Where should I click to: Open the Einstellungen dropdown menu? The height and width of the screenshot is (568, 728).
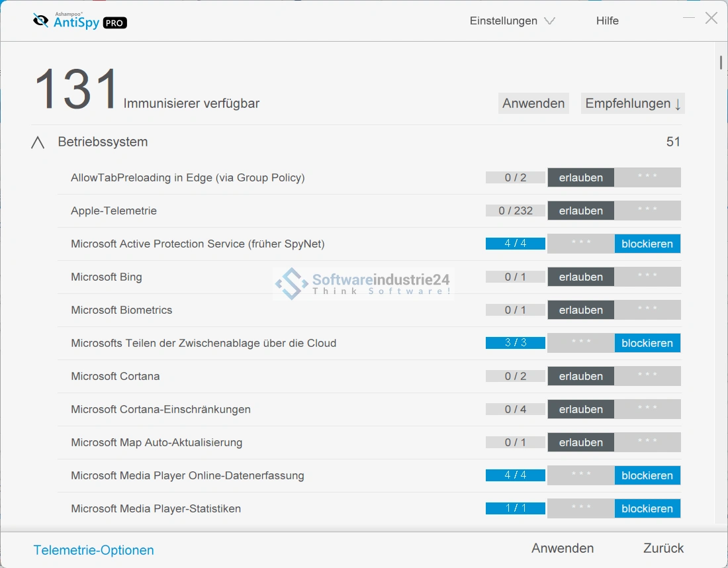click(512, 21)
